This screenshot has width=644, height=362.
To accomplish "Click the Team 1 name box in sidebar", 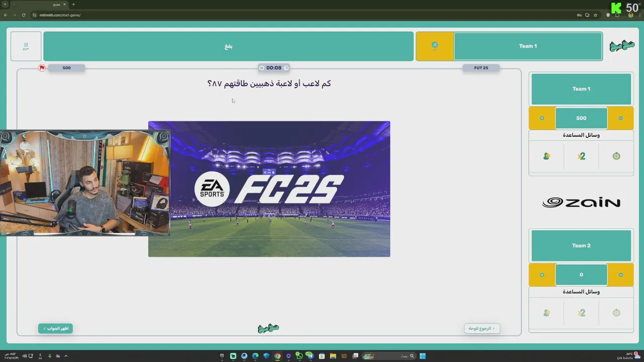I will [x=581, y=89].
